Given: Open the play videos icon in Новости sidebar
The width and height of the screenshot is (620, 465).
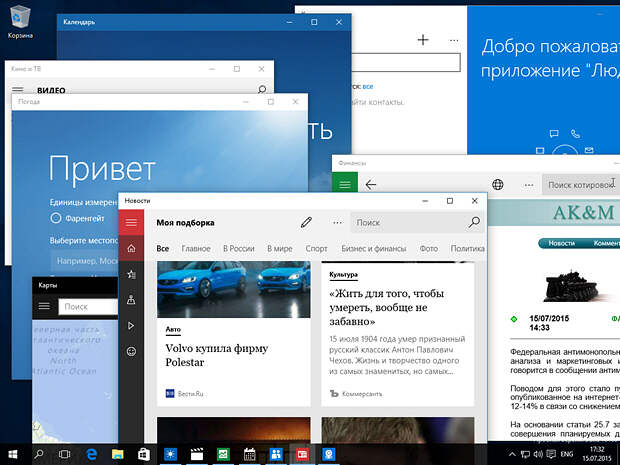Looking at the screenshot, I should point(131,326).
